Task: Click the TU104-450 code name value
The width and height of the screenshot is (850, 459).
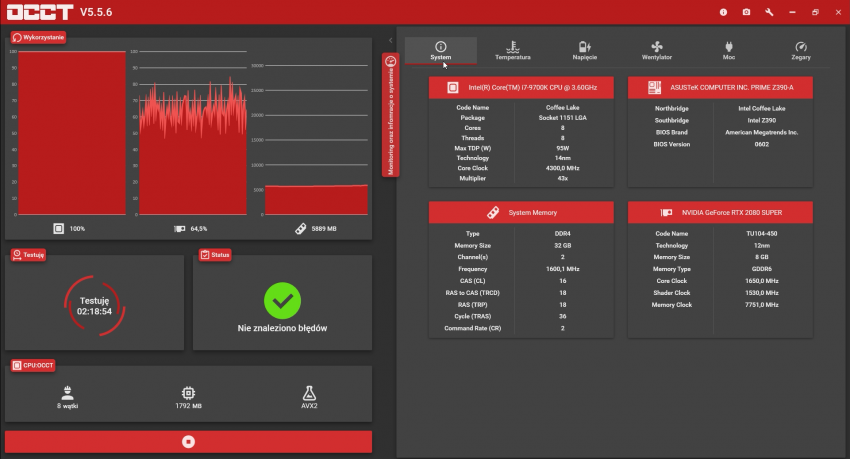Action: point(761,234)
